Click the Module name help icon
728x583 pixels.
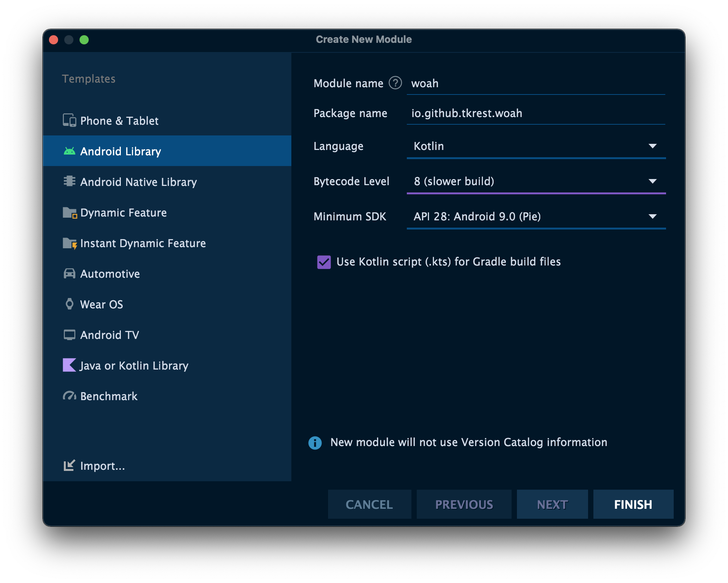coord(395,83)
